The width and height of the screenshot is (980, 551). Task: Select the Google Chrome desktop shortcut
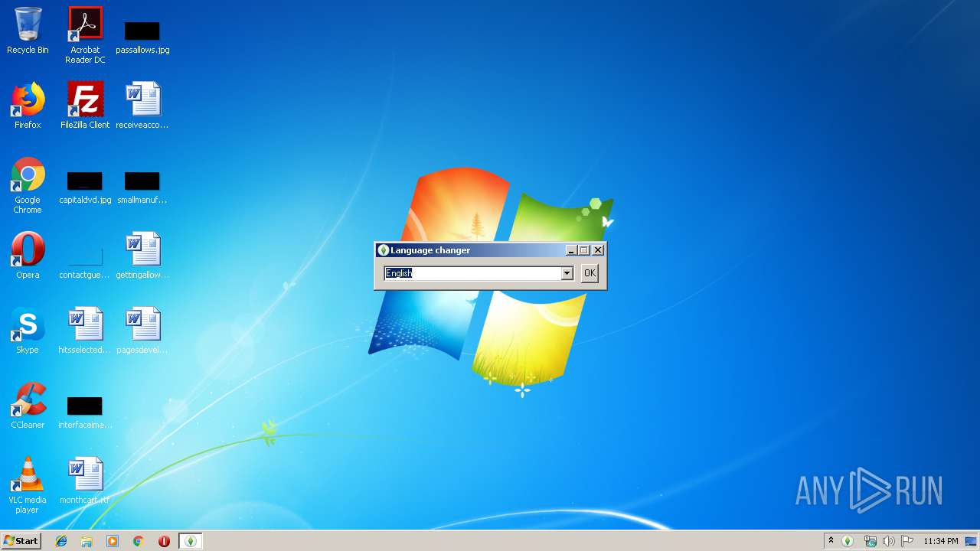click(x=28, y=186)
